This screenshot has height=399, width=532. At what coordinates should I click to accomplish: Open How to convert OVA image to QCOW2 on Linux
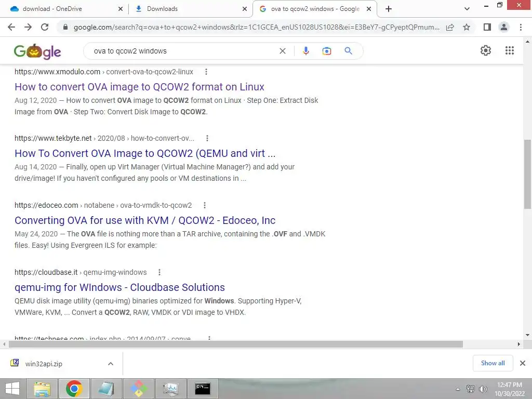click(x=139, y=87)
